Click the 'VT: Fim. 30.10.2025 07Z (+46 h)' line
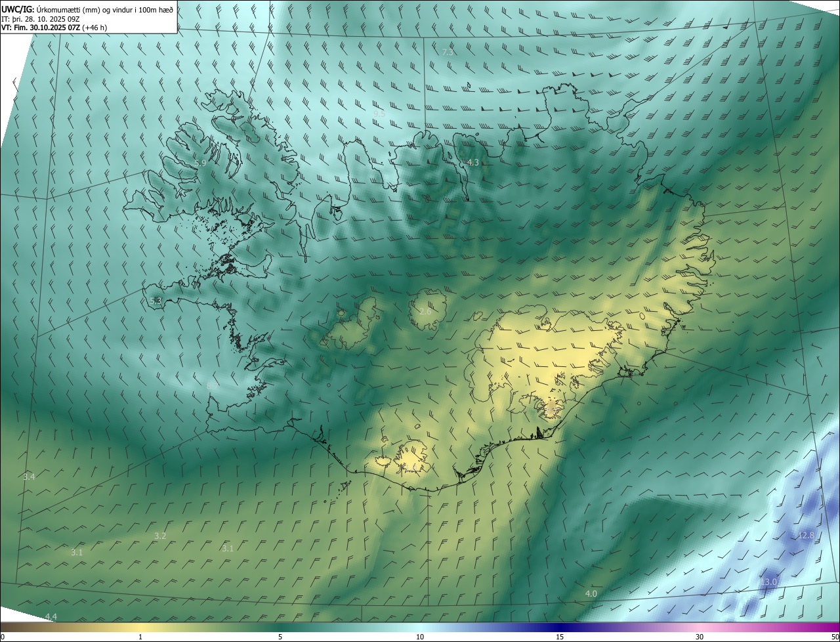The height and width of the screenshot is (642, 840). (54, 28)
